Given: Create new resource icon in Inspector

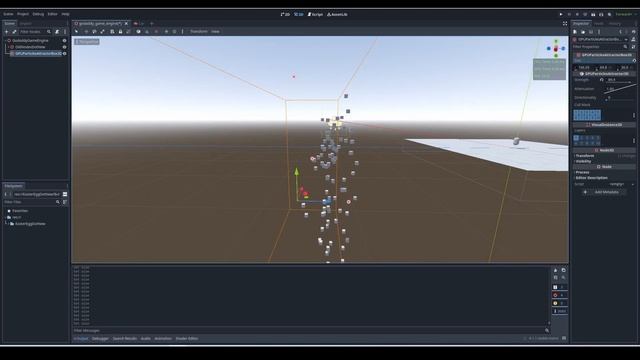Looking at the screenshot, I should tap(575, 32).
